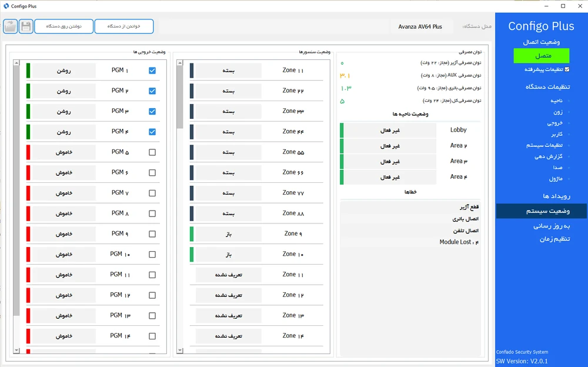Enable the PGM 10 checkbox
This screenshot has width=588, height=367.
(x=152, y=255)
